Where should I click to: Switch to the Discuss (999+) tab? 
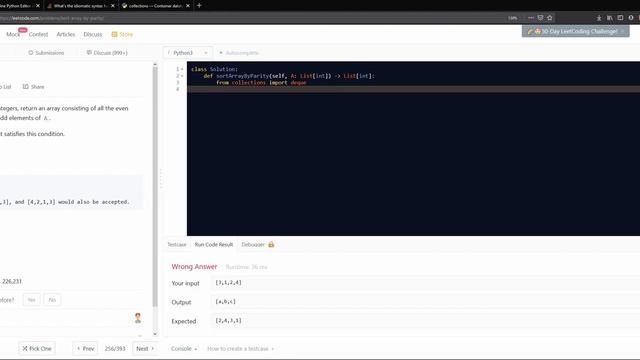(x=107, y=53)
